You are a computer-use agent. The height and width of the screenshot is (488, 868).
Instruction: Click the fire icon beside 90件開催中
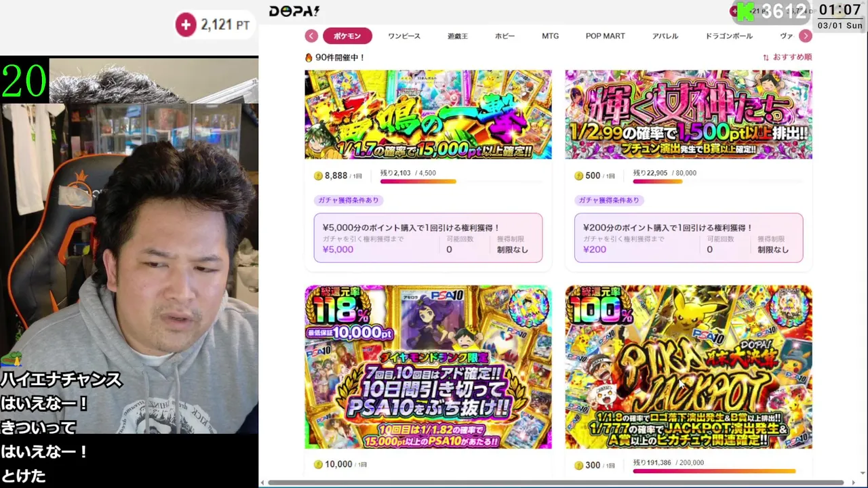point(309,58)
